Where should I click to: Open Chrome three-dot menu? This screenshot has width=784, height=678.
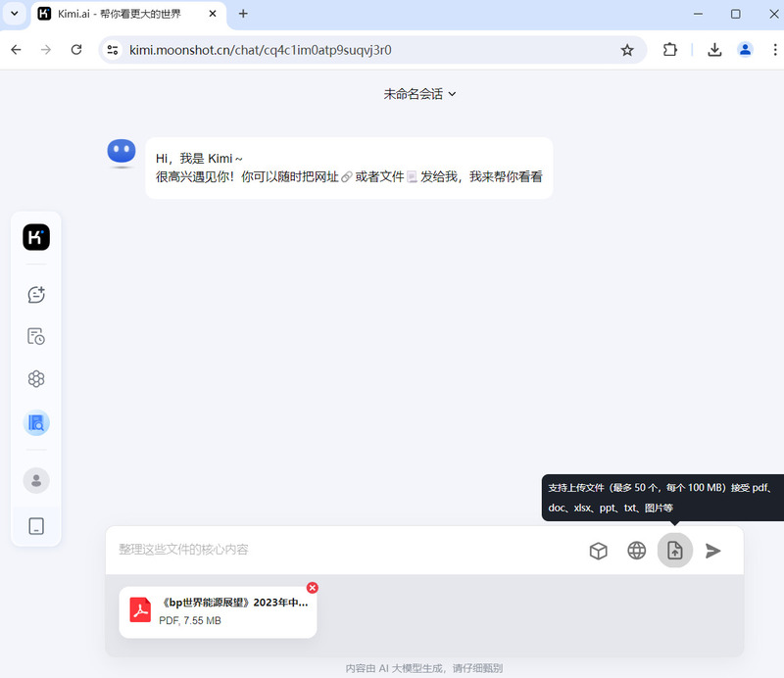point(774,50)
